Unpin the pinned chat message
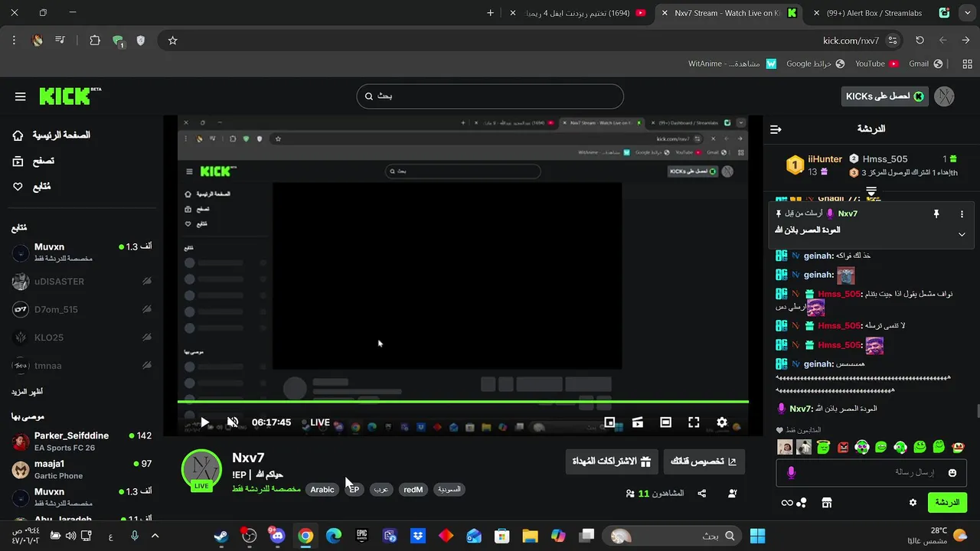The height and width of the screenshot is (551, 980). point(936,214)
